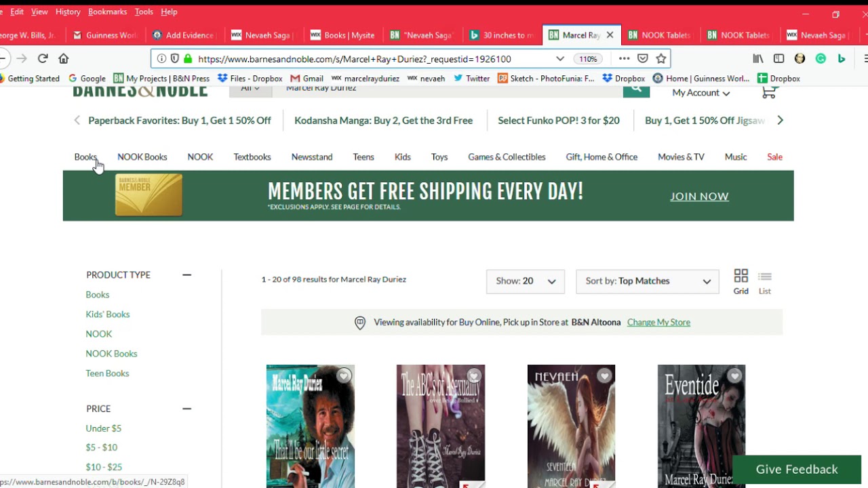Toggle wishlist heart on first book cover
Screen dimensions: 868x488
(x=344, y=375)
